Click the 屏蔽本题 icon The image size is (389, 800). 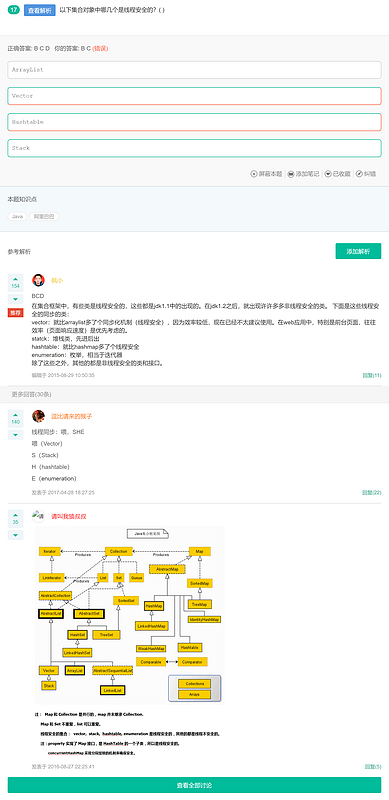(254, 173)
